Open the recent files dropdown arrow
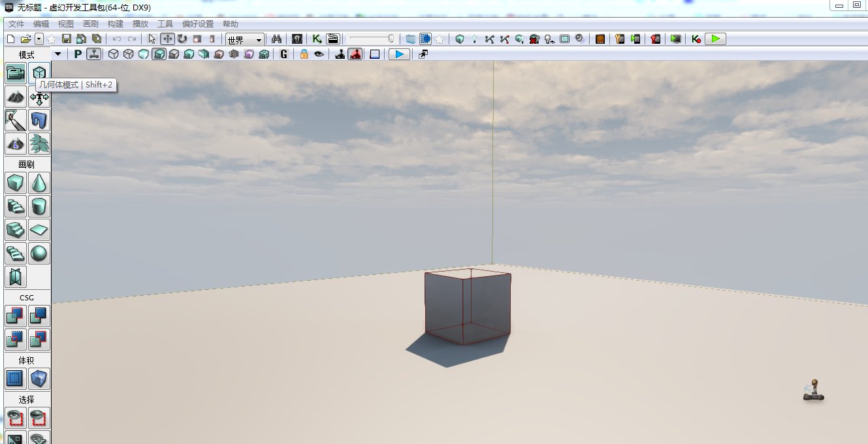868x444 pixels. (x=39, y=39)
